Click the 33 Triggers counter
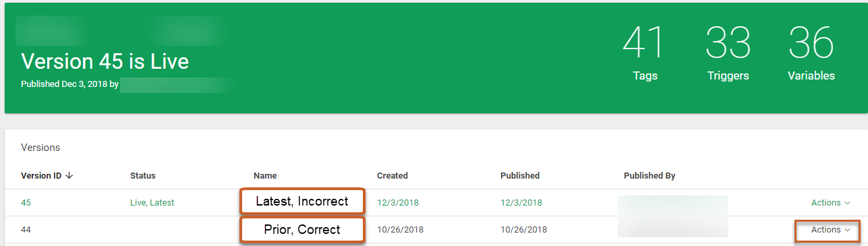Image resolution: width=868 pixels, height=246 pixels. [728, 52]
